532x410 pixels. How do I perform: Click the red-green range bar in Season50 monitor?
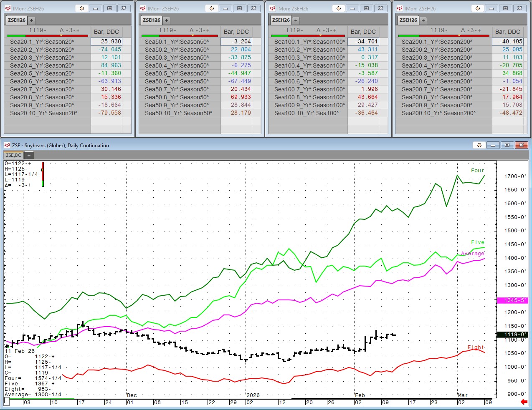[180, 36]
